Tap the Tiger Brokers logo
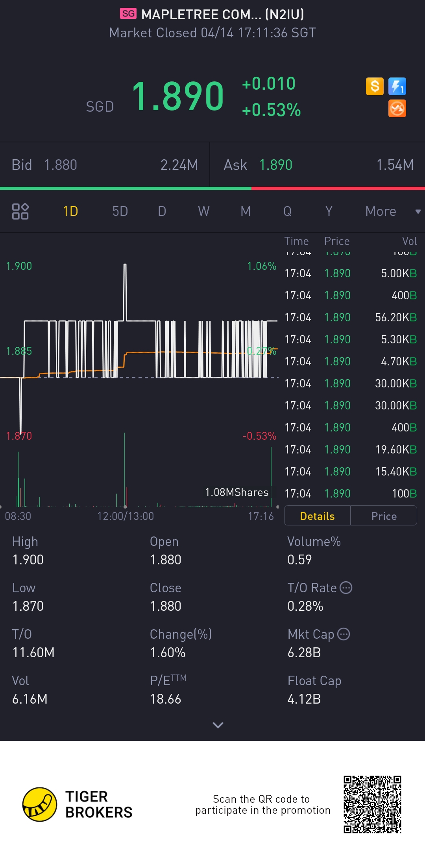Viewport: 425px width, 868px height. (x=78, y=804)
